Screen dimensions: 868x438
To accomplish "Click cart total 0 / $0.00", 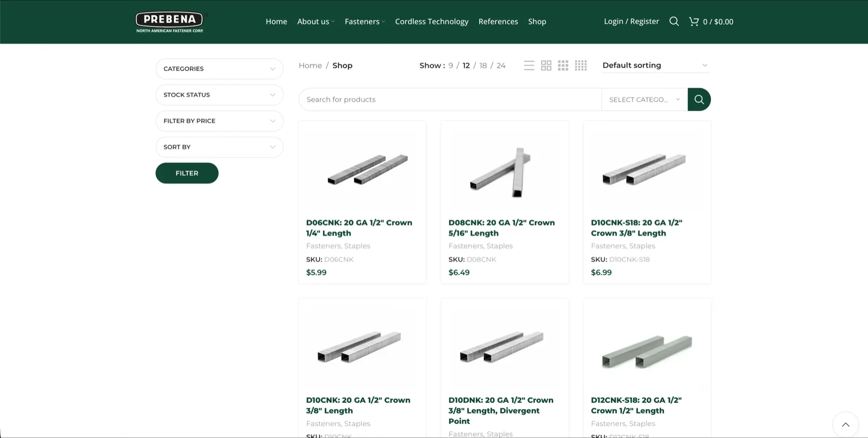I will point(718,22).
